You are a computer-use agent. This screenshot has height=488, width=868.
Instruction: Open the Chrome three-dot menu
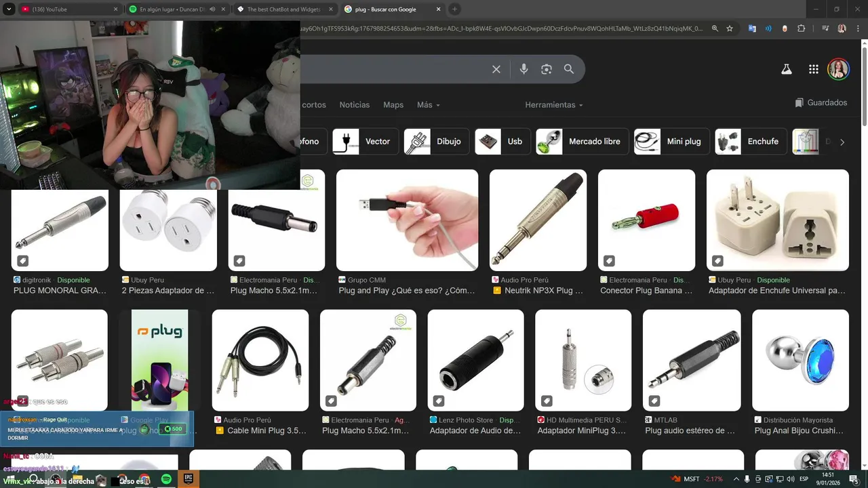pyautogui.click(x=857, y=28)
